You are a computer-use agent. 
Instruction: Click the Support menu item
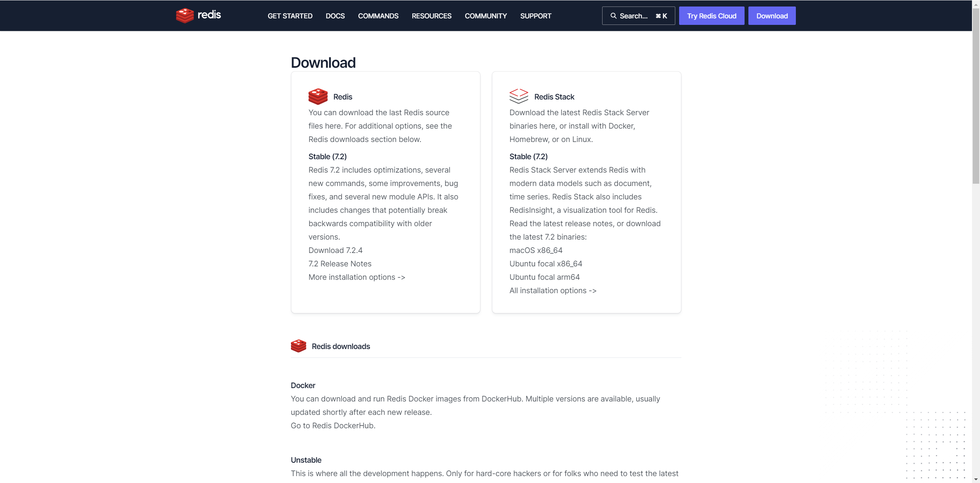(536, 16)
